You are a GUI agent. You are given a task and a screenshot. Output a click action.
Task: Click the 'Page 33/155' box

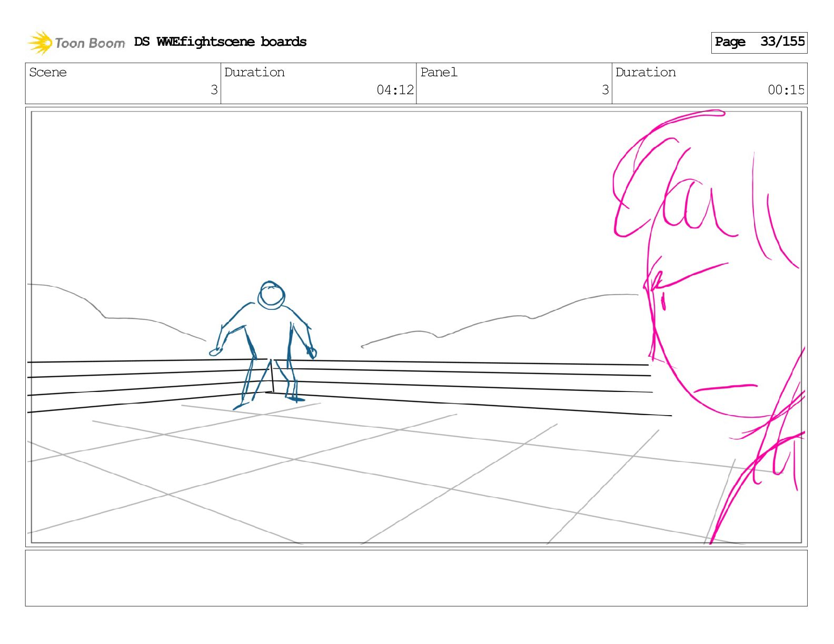click(x=759, y=42)
